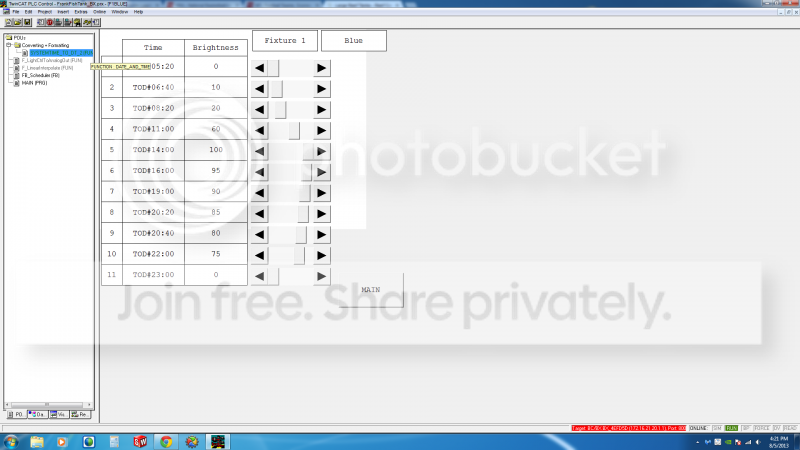Select FB_Schedules (FB) in the POU tree
Viewport: 800px width, 450px height.
41,74
